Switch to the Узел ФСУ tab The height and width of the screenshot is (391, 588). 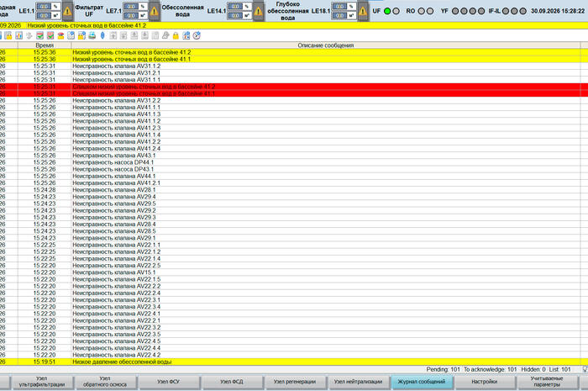tap(169, 382)
